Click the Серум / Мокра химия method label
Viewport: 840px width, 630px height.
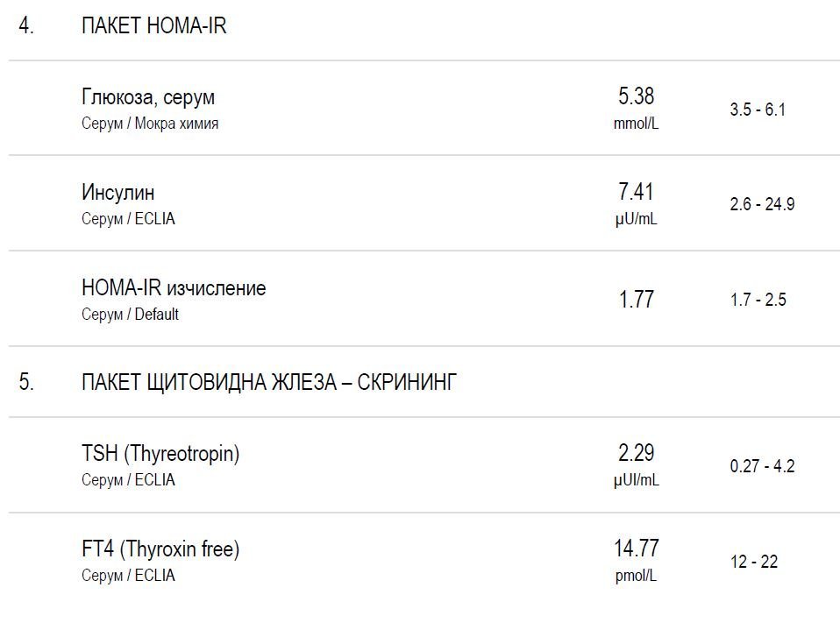coord(150,124)
